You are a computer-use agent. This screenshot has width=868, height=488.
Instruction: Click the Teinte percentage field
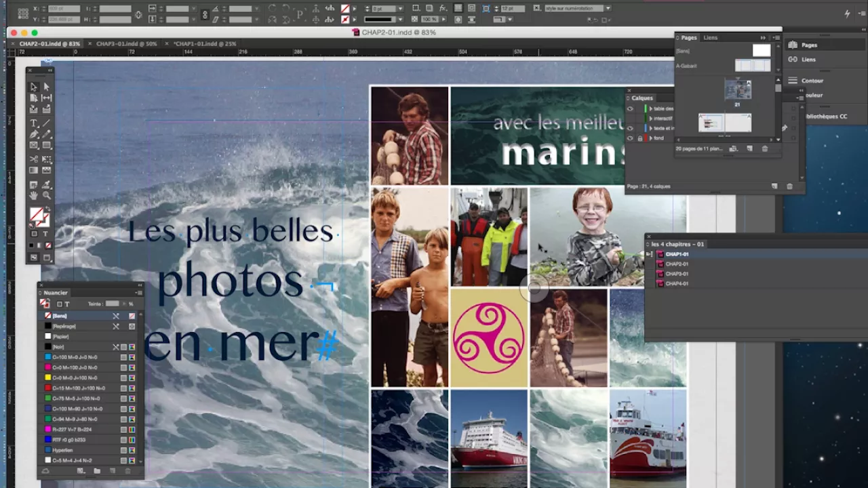(113, 304)
